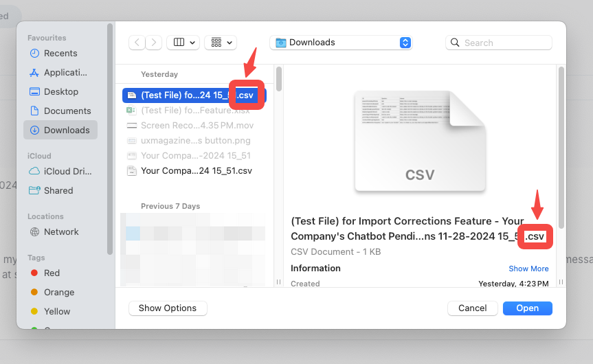Select Desktop in the sidebar
Screen dimensions: 593x364
click(x=61, y=92)
